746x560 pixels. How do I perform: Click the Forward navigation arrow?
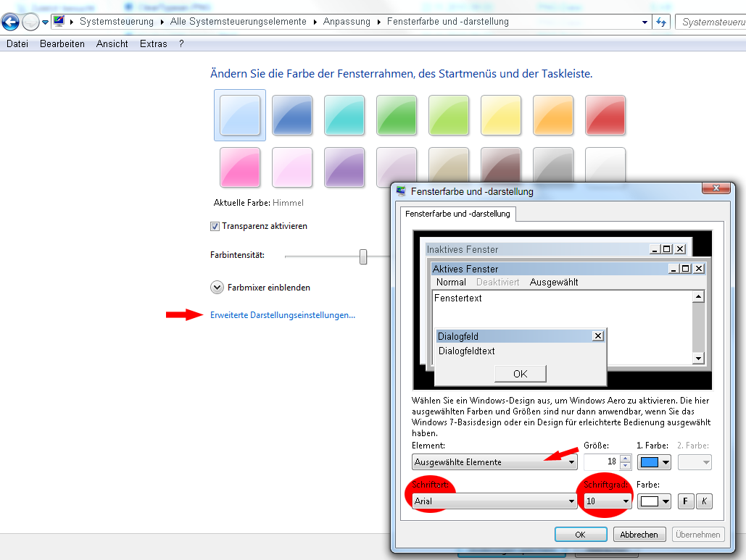click(x=31, y=22)
